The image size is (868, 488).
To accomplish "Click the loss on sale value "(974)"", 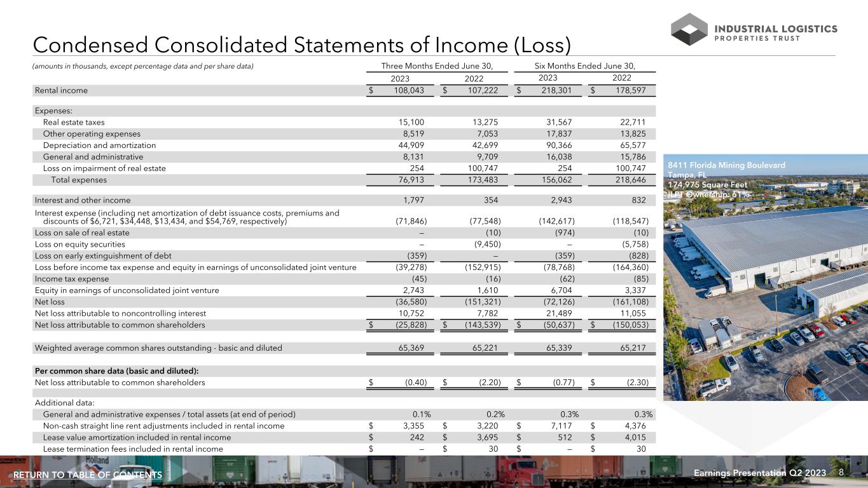I will 566,233.
